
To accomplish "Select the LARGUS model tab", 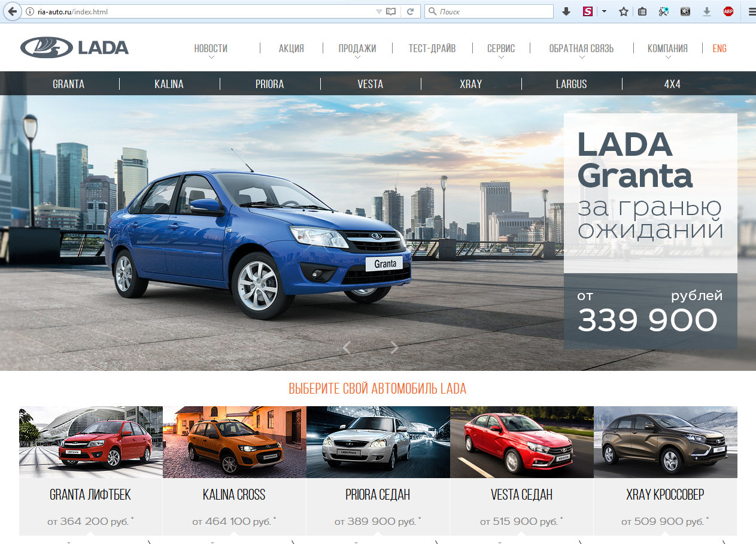I will tap(572, 84).
